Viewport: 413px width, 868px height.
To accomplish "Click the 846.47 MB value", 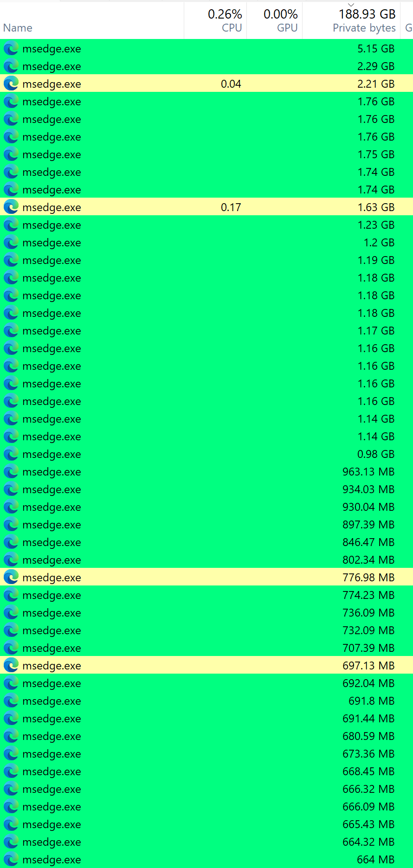I will click(368, 542).
